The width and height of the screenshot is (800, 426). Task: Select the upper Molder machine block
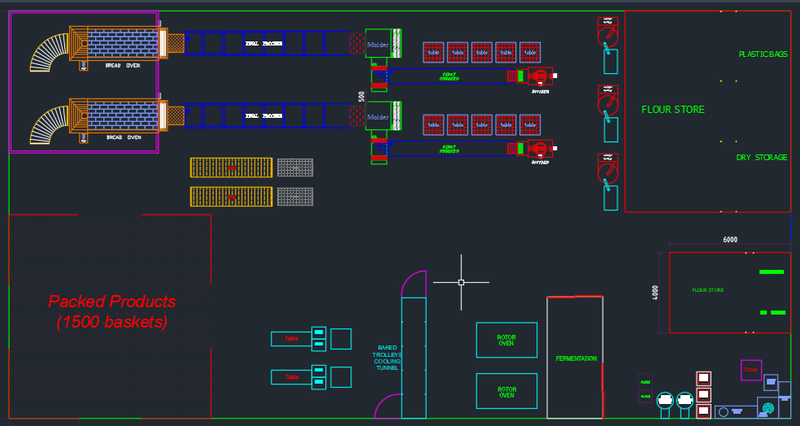(377, 42)
